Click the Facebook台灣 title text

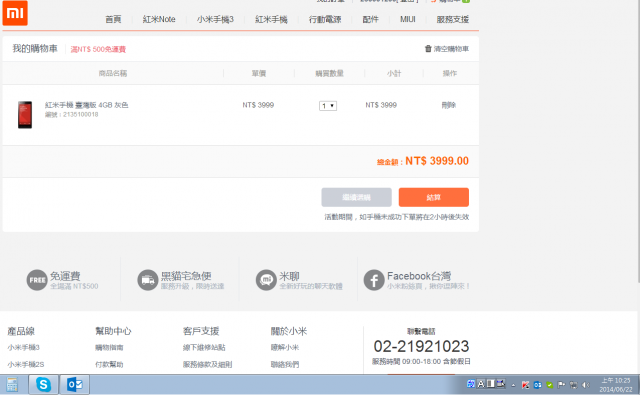(x=419, y=276)
